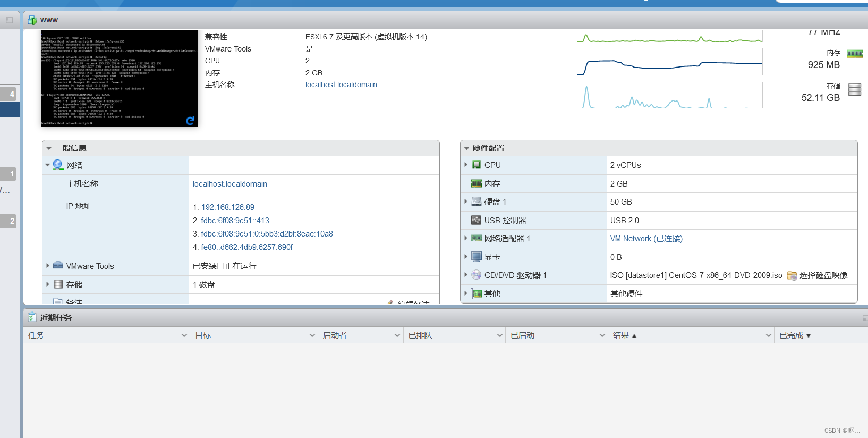Expand the VMware Tools row
This screenshot has height=438, width=868.
(48, 266)
